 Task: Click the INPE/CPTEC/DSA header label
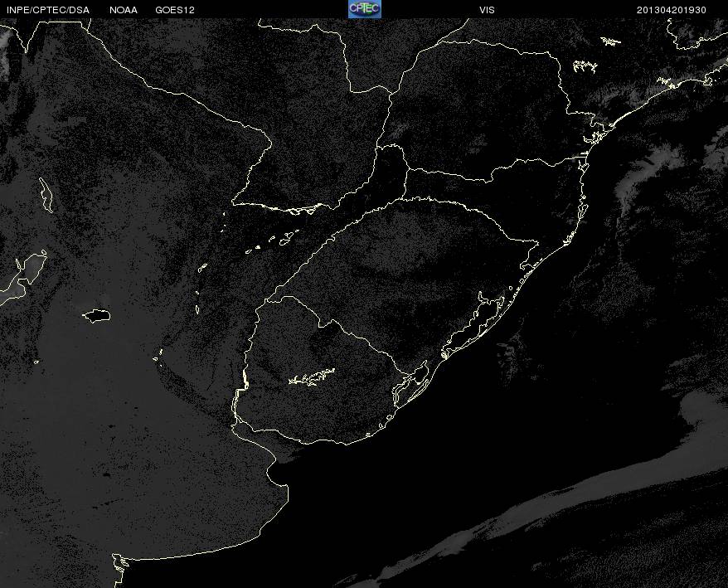pos(48,10)
